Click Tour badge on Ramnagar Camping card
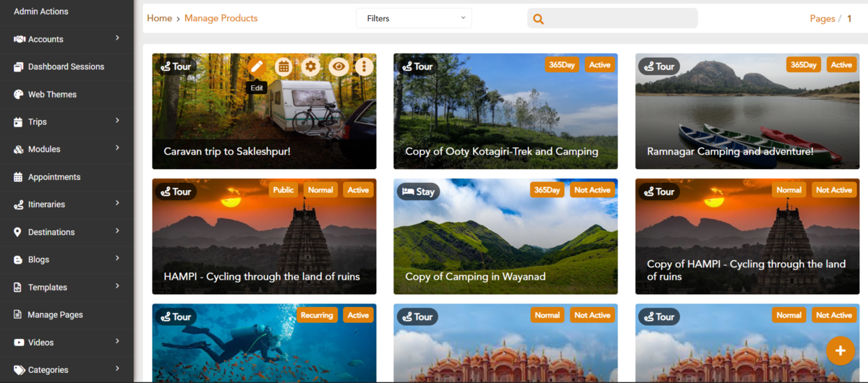868x383 pixels. point(659,66)
